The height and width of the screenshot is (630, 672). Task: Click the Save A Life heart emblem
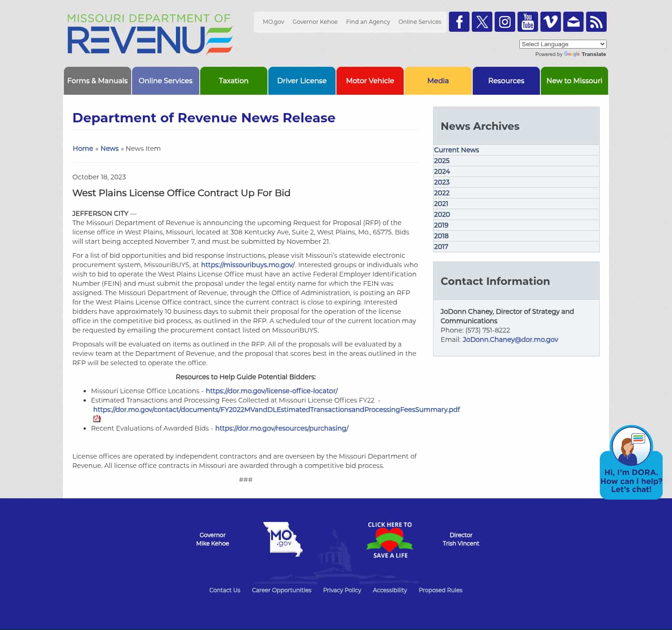pyautogui.click(x=390, y=540)
